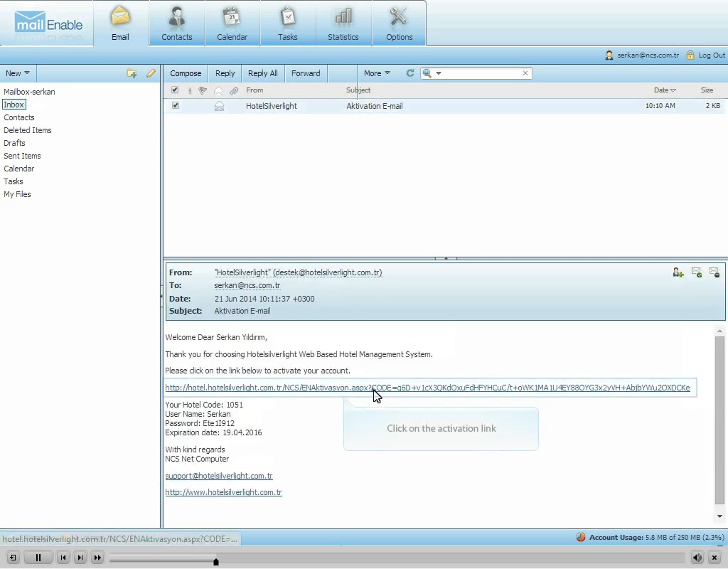This screenshot has width=728, height=569.
Task: Skip to previous step in player
Action: click(x=63, y=557)
